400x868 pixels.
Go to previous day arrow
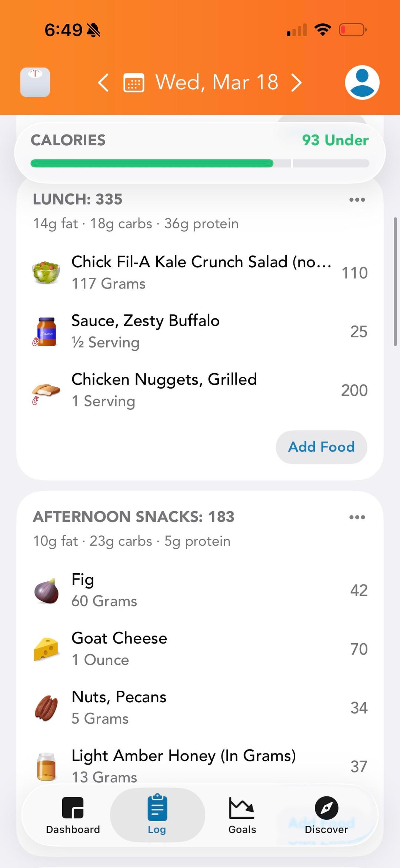click(x=103, y=82)
